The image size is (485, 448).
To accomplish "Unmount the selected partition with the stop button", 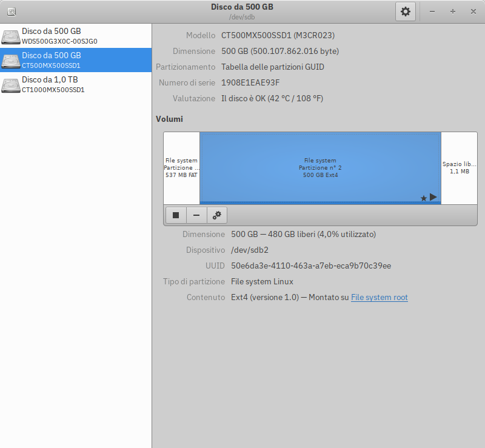I will pyautogui.click(x=176, y=215).
